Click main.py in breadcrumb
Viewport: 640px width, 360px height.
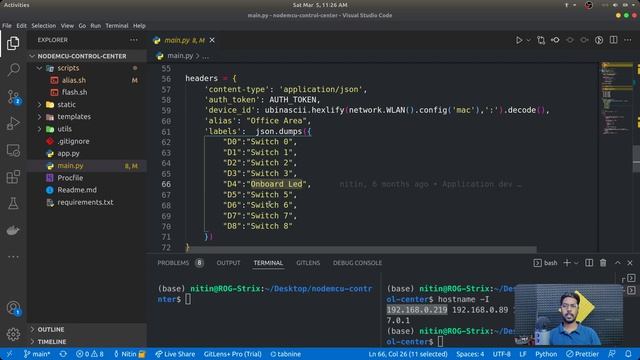pos(180,56)
